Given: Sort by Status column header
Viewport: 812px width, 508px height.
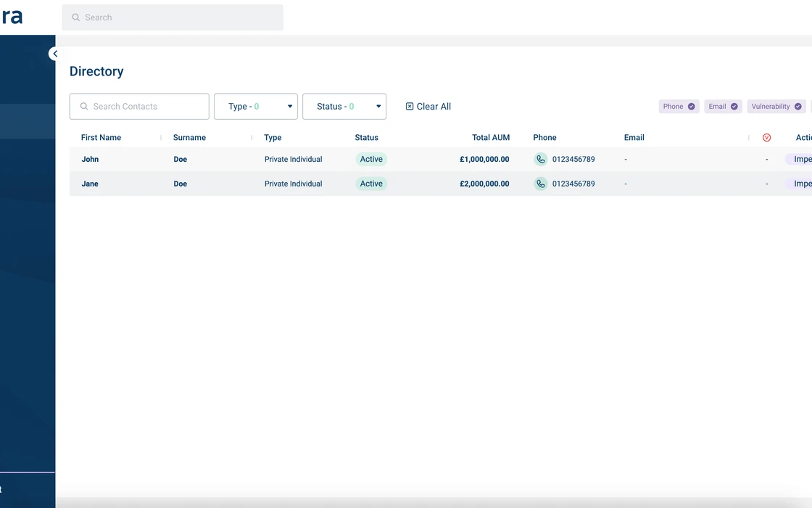Looking at the screenshot, I should click(367, 137).
